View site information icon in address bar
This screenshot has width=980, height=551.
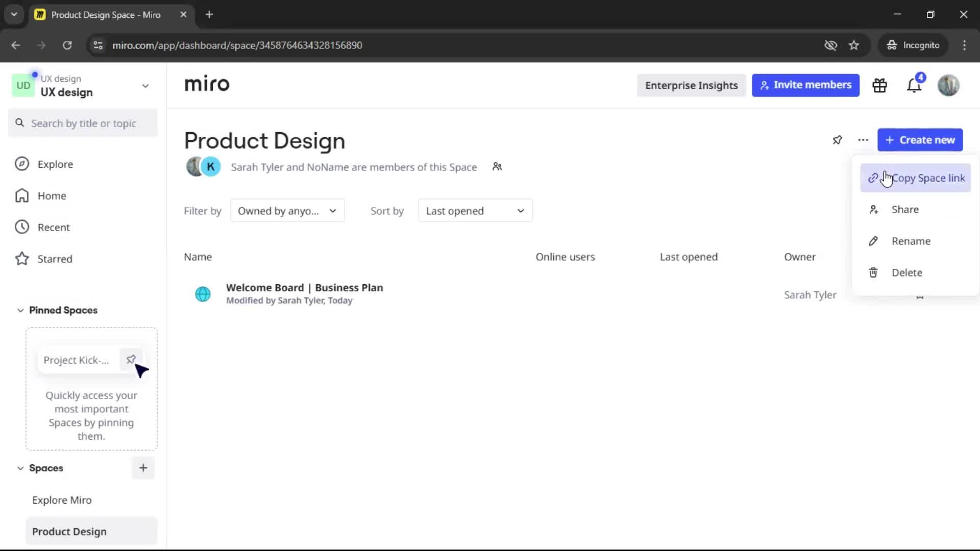click(98, 45)
